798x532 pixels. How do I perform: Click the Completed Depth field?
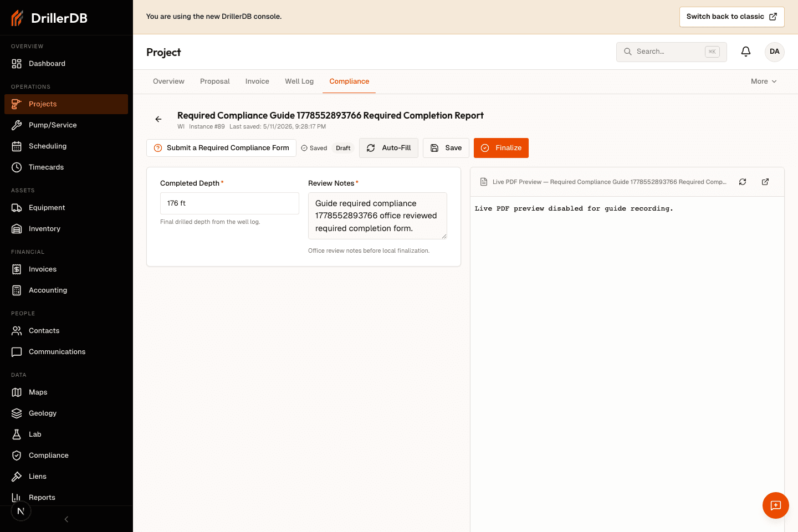(229, 203)
